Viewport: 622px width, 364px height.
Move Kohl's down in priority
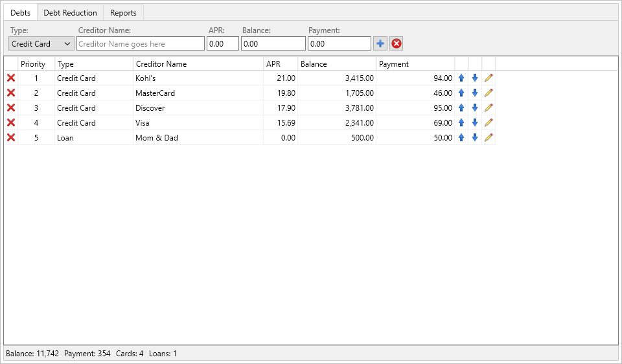475,78
